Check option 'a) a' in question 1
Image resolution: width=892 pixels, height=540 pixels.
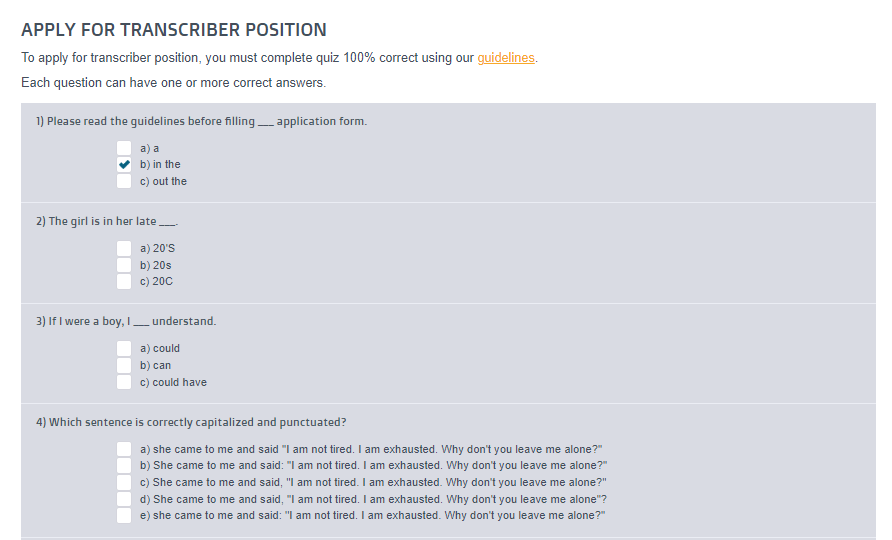tap(124, 148)
